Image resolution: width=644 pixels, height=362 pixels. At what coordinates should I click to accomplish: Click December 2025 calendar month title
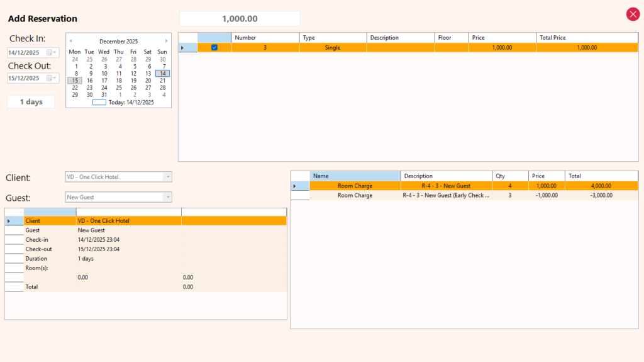click(x=118, y=42)
